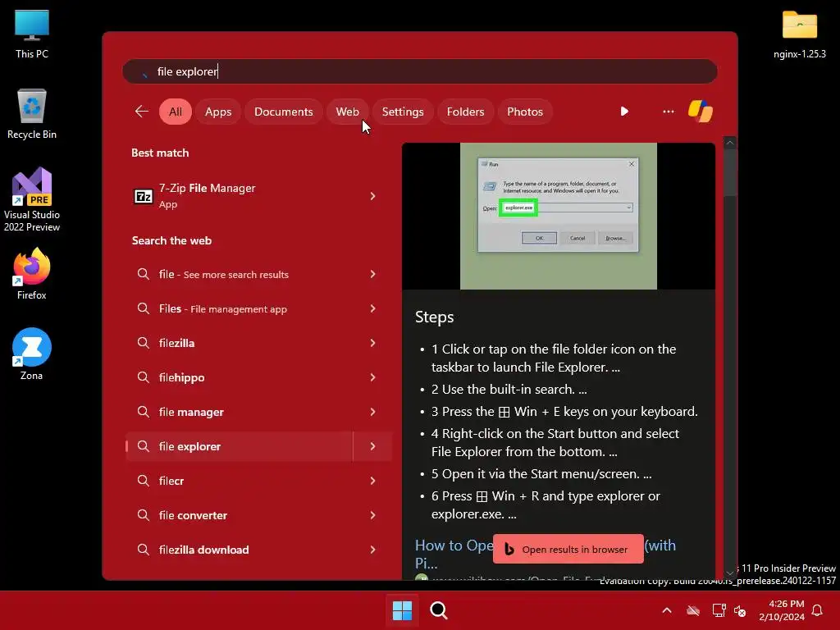840x630 pixels.
Task: Select the file converter web suggestion
Action: coord(239,515)
